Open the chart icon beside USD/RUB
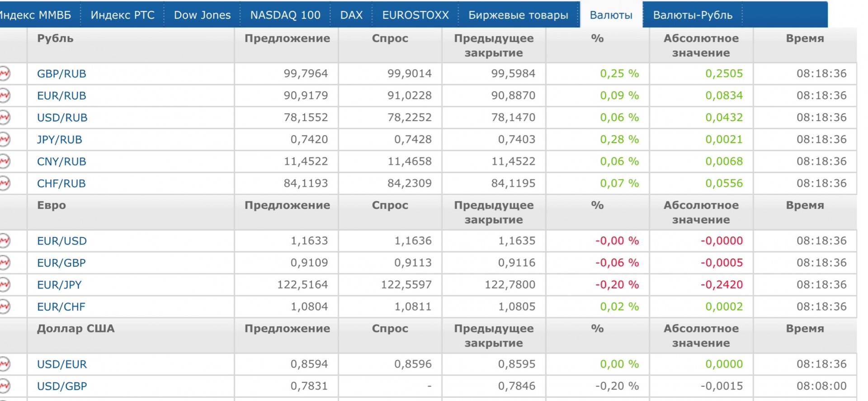This screenshot has height=401, width=868. 5,118
